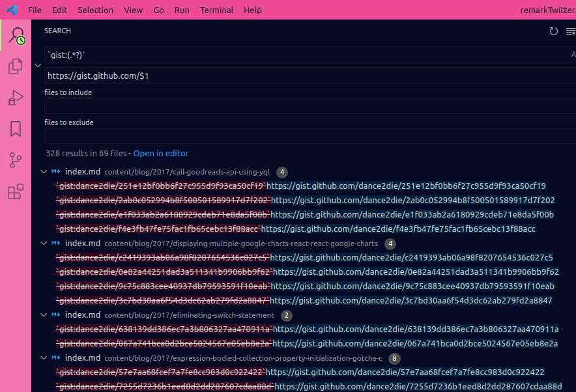Open the Bookmarks view icon
This screenshot has height=392, width=576.
point(16,129)
